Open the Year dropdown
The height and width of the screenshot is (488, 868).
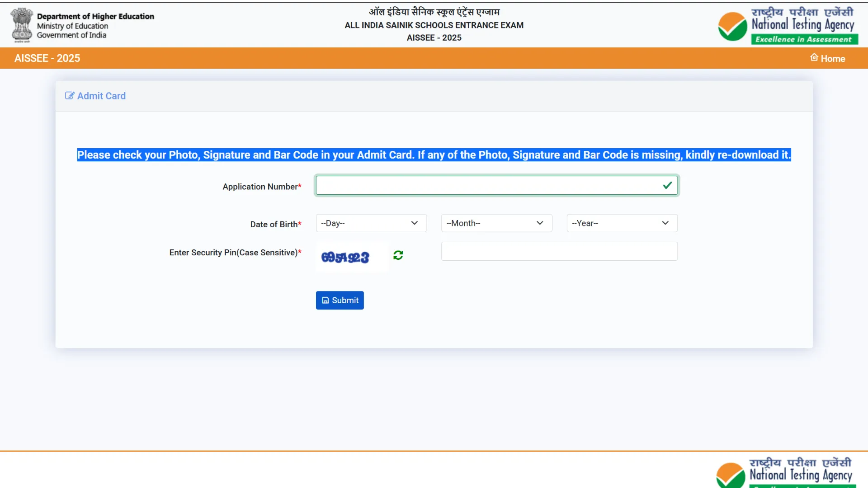coord(622,223)
